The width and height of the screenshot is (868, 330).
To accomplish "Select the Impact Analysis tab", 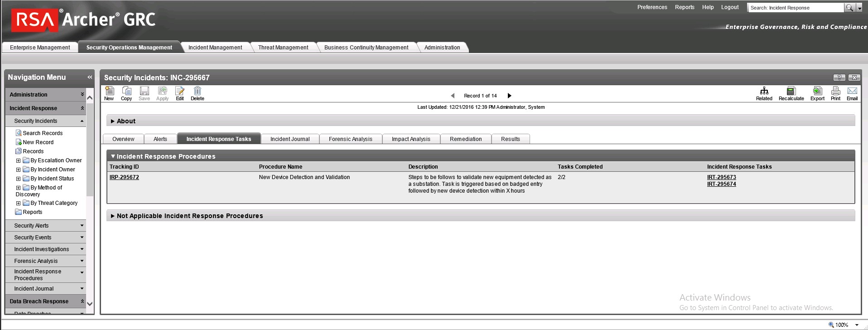I will 411,139.
